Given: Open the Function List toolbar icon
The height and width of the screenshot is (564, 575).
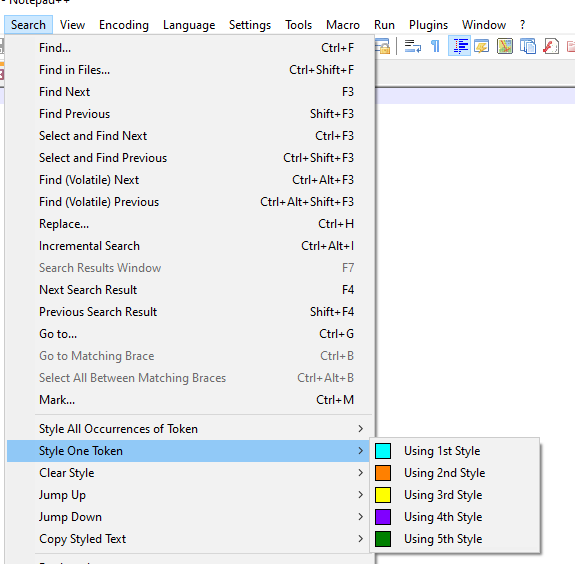Looking at the screenshot, I should 551,47.
